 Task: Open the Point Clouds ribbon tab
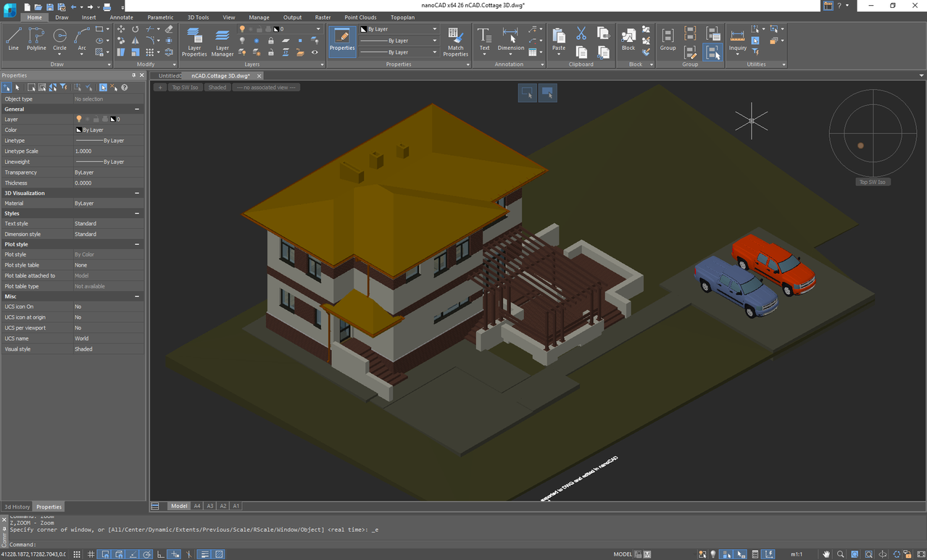click(360, 17)
